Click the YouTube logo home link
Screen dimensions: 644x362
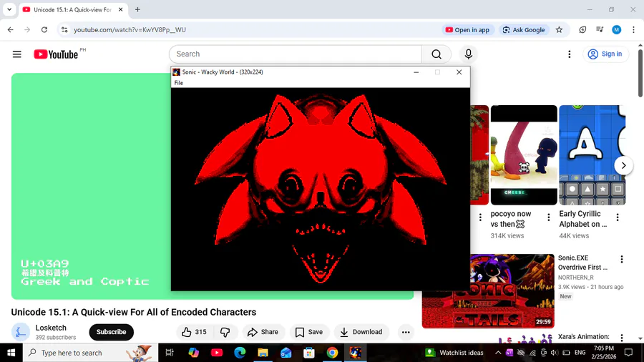56,54
